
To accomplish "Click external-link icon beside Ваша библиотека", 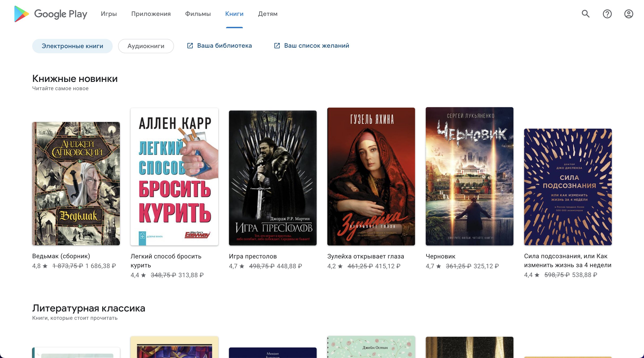I will point(190,45).
